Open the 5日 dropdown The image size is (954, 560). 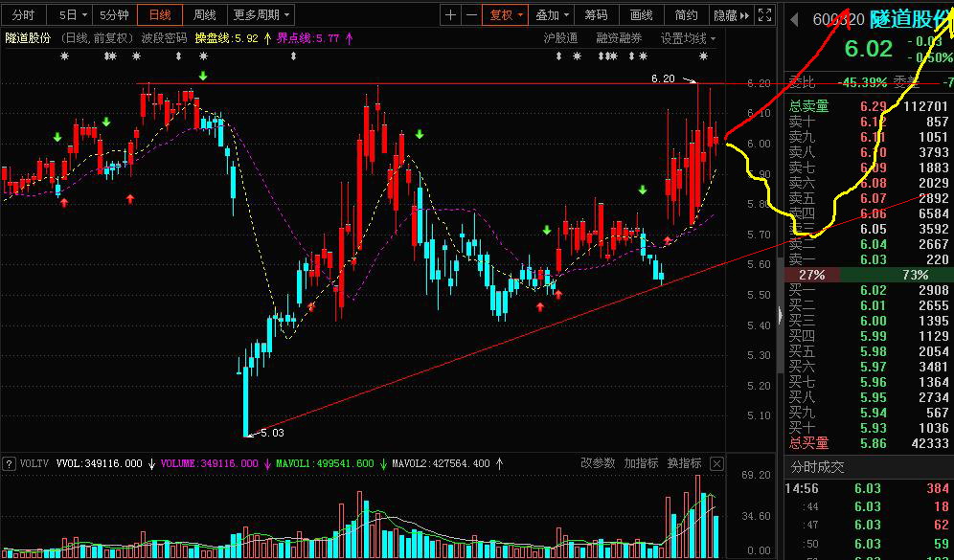(x=73, y=15)
